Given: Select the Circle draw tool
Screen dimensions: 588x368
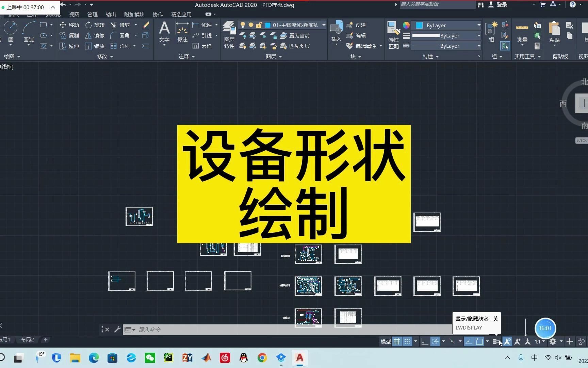Looking at the screenshot, I should [x=11, y=31].
